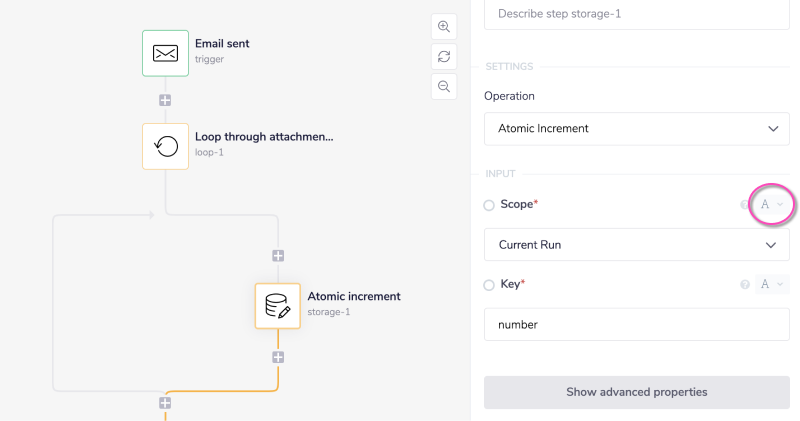Expand the Scope dropdown showing Current Run
The height and width of the screenshot is (421, 800).
tap(636, 244)
